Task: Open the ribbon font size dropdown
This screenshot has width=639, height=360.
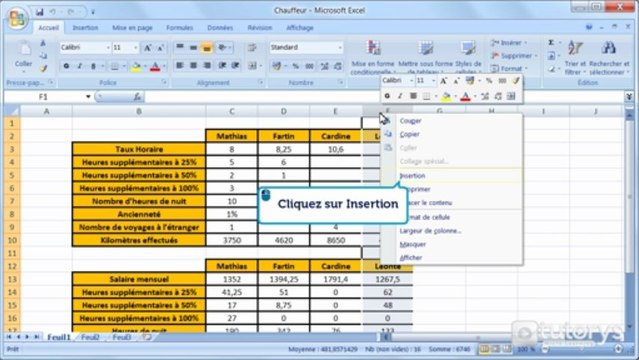Action: (136, 48)
